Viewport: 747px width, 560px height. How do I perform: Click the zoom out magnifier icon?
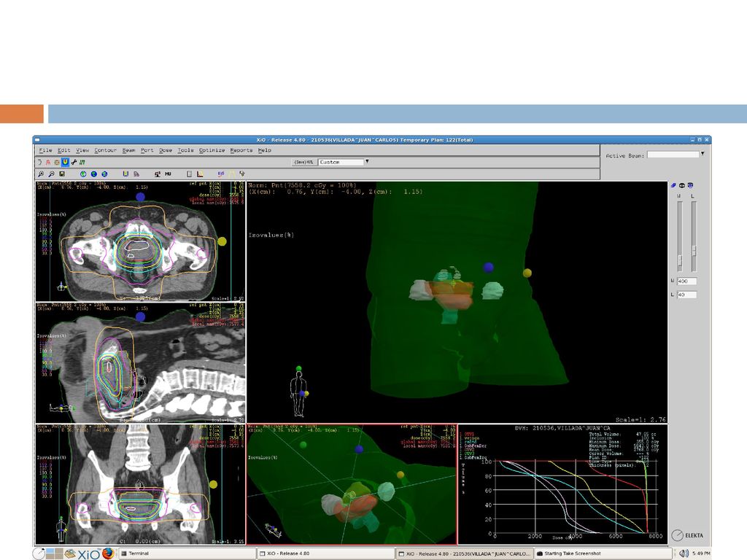tap(52, 174)
